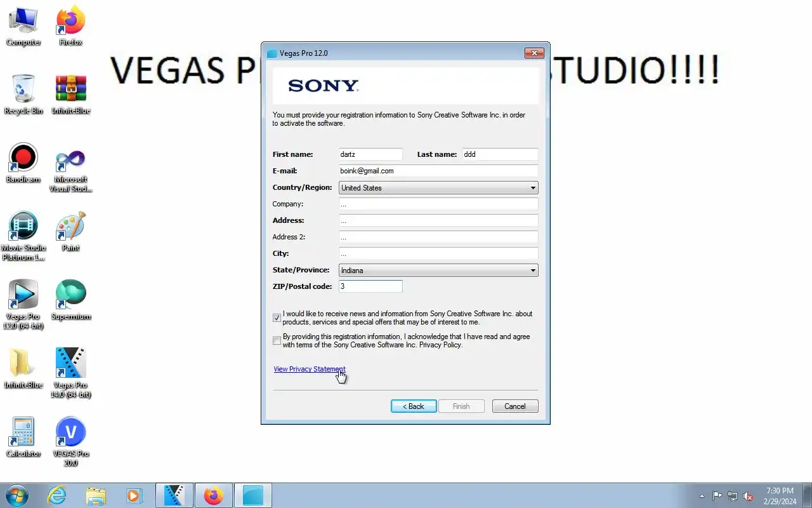
Task: Switch to the blue installer taskbar button
Action: click(x=252, y=495)
